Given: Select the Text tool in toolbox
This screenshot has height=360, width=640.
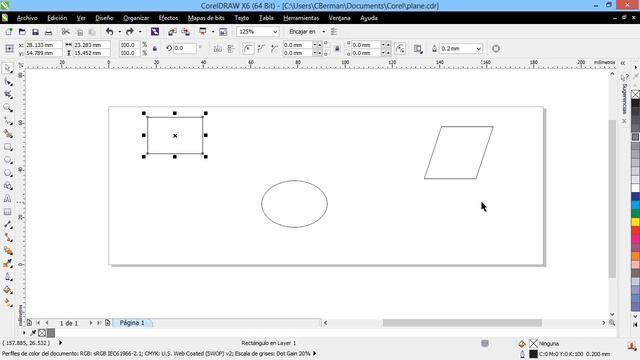Looking at the screenshot, I should point(8,199).
